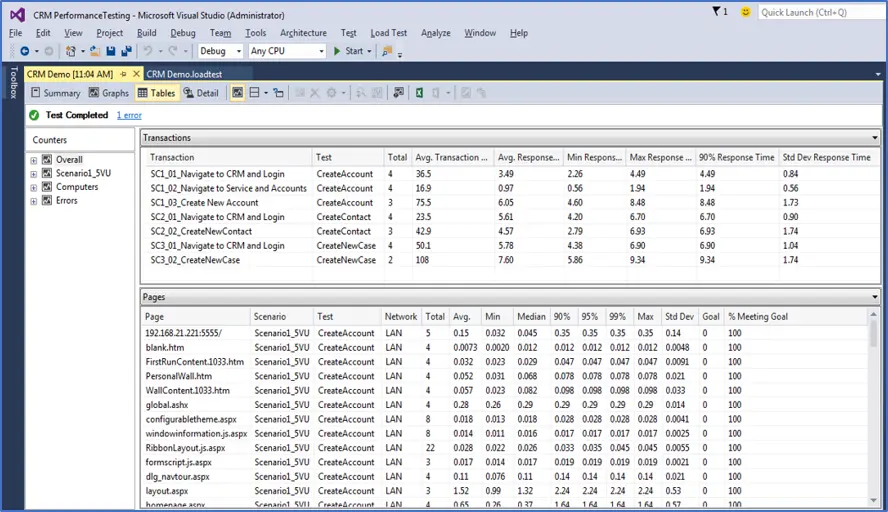
Task: Toggle the show counters panel button
Action: point(238,93)
